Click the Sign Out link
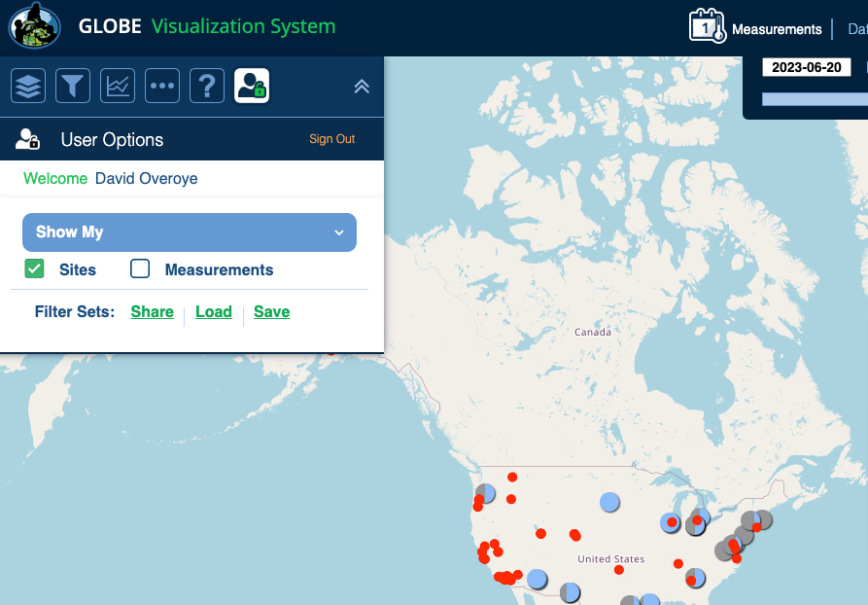The height and width of the screenshot is (605, 868). click(x=331, y=139)
